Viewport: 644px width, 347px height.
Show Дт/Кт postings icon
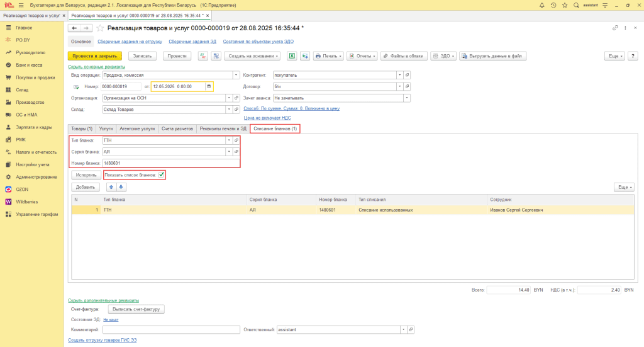[203, 56]
